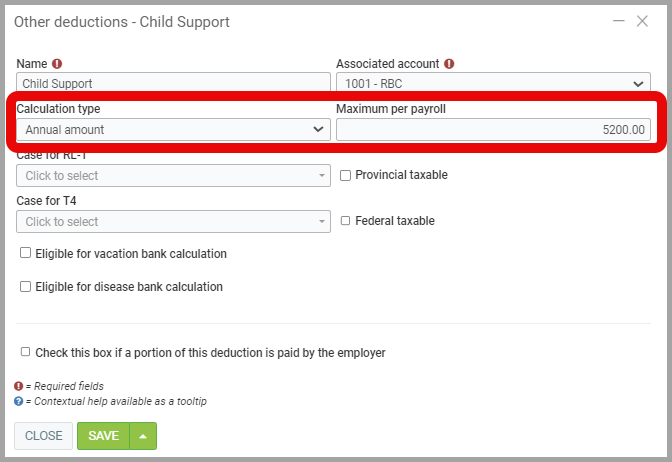This screenshot has height=462, width=672.
Task: Minimize the Other deductions dialog
Action: 617,21
